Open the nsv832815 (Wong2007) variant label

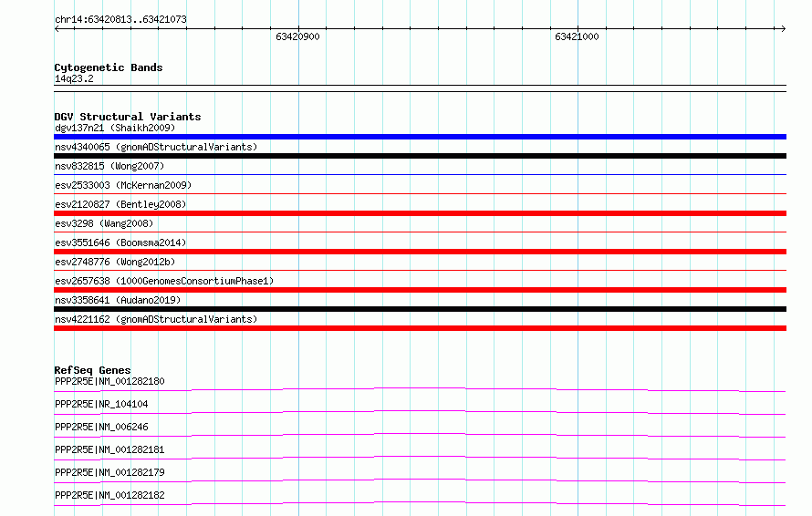109,166
